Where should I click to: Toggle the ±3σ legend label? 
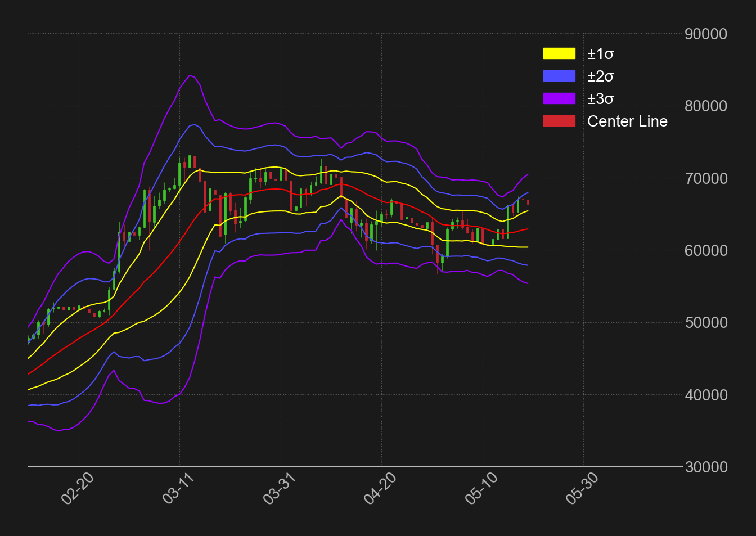600,99
